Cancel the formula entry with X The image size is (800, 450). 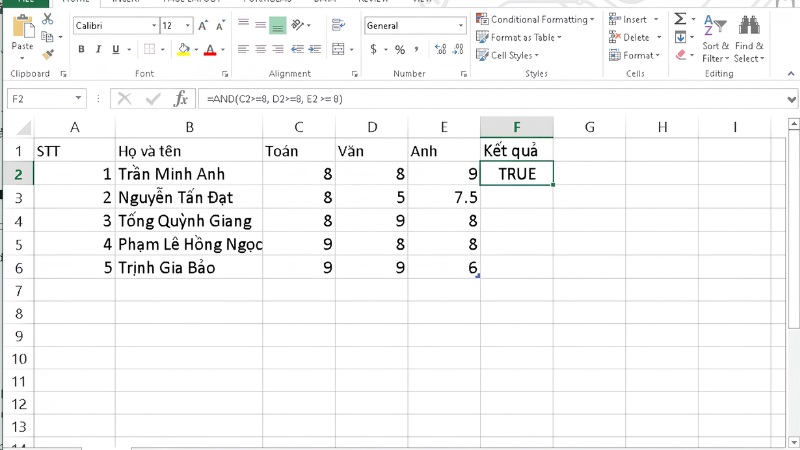point(124,98)
